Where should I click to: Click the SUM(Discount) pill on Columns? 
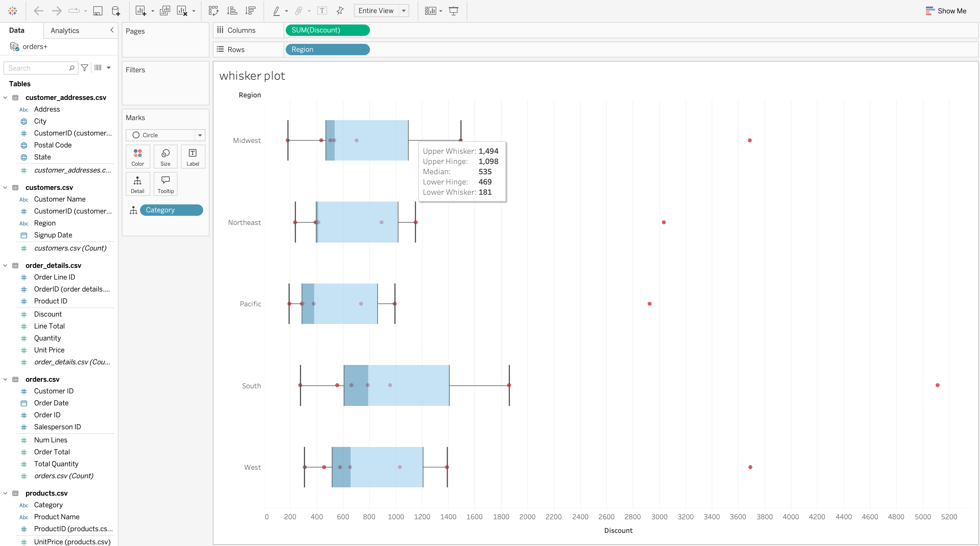[327, 30]
